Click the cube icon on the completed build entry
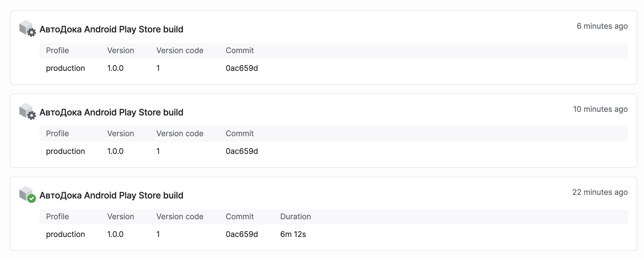644x258 pixels. coord(26,193)
